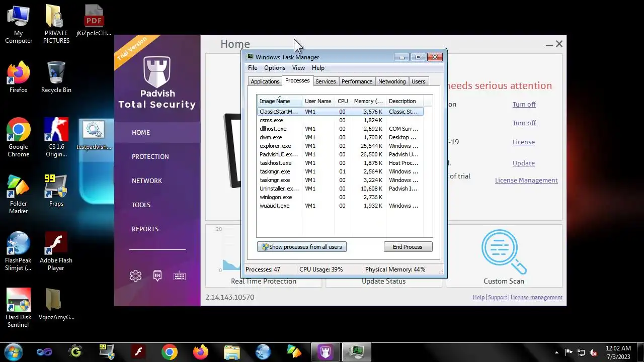Click the EN language icon in Padvish sidebar

pos(157,276)
